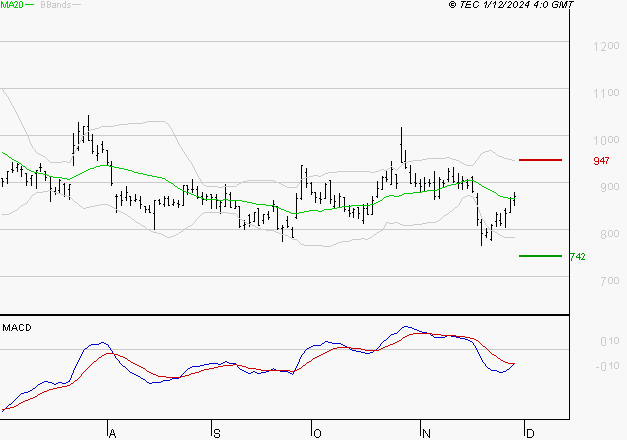
Task: Click the MACD 010 axis label
Action: pos(609,341)
